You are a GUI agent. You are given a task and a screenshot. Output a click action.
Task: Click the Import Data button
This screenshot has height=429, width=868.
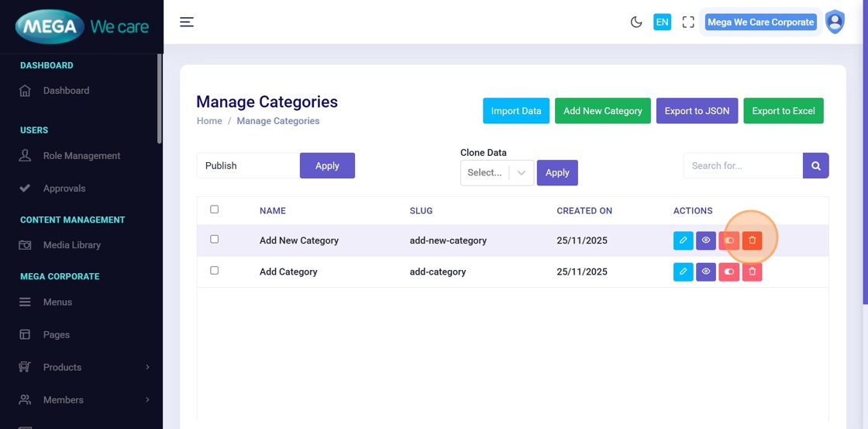(x=516, y=111)
